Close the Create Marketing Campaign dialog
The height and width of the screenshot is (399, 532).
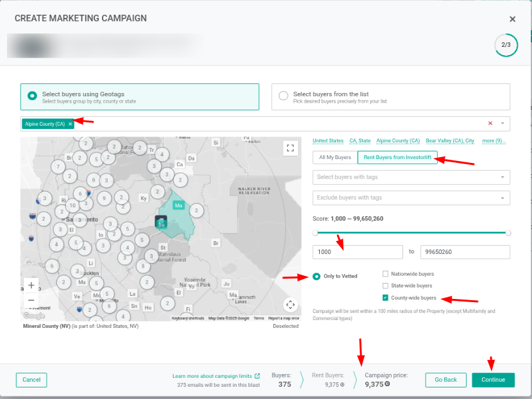tap(512, 19)
